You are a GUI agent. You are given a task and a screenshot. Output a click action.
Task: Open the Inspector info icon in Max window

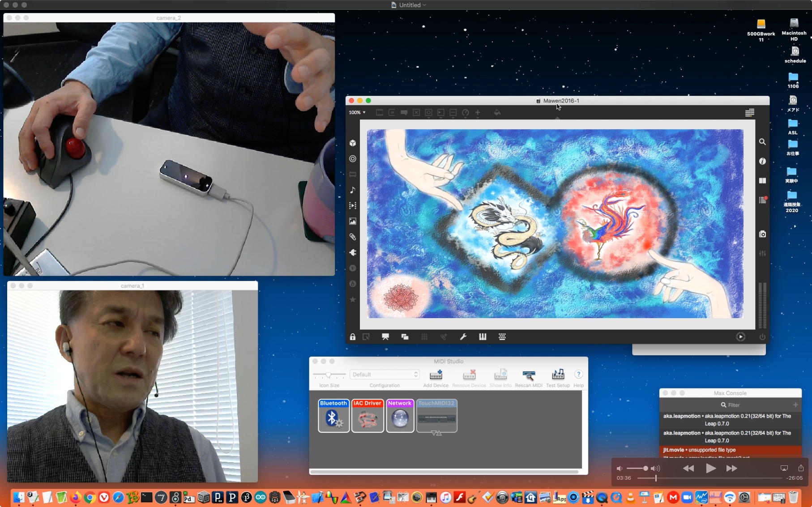click(762, 161)
